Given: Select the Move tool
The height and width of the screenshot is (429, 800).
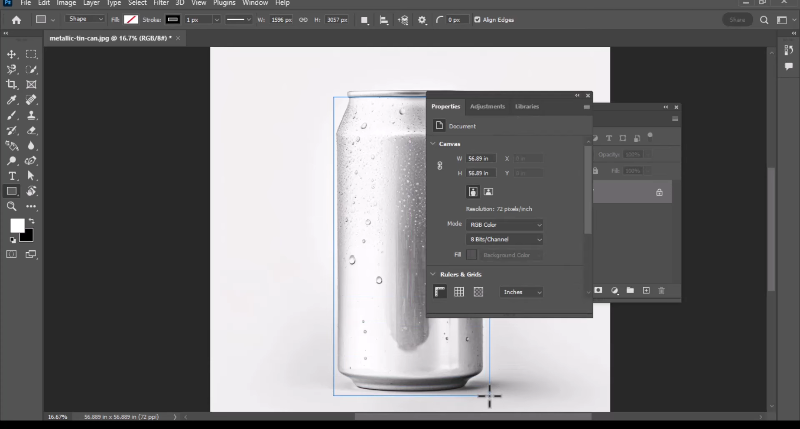Looking at the screenshot, I should [x=12, y=54].
